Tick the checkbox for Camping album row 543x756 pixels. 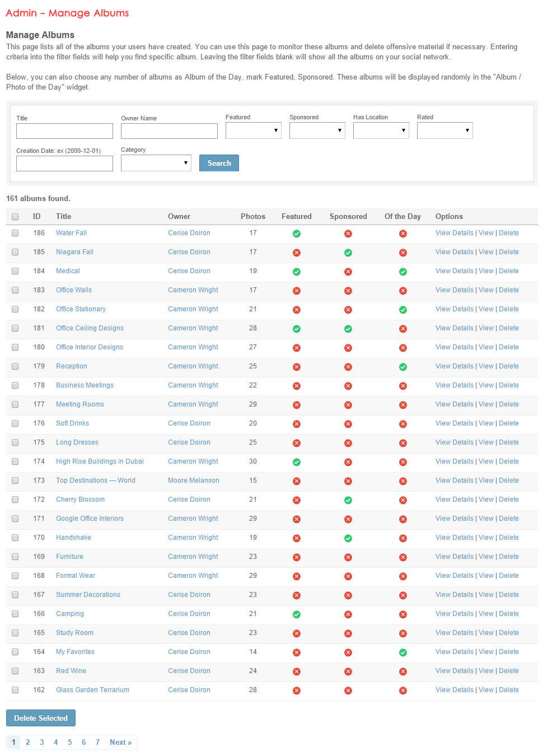(15, 614)
